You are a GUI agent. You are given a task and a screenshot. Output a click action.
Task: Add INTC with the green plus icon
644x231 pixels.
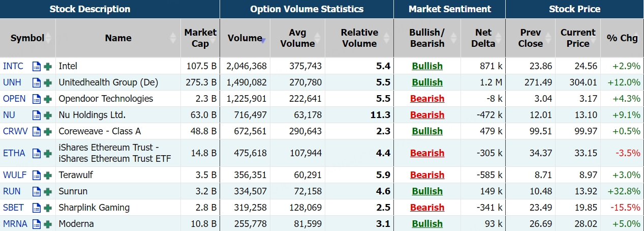[x=48, y=66]
